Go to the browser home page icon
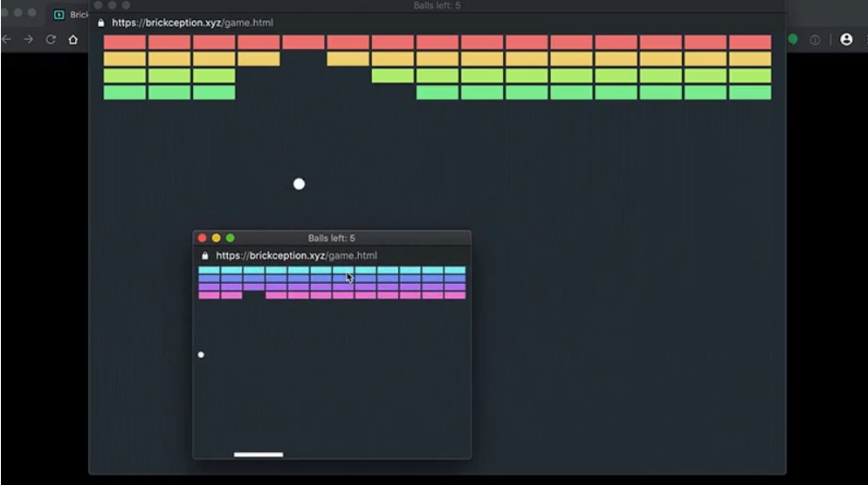Image resolution: width=868 pixels, height=485 pixels. [x=73, y=39]
